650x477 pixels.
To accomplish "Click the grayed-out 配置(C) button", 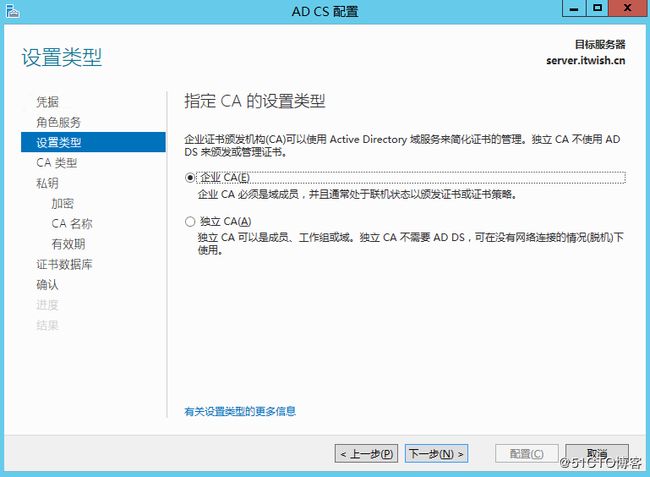I will point(526,454).
